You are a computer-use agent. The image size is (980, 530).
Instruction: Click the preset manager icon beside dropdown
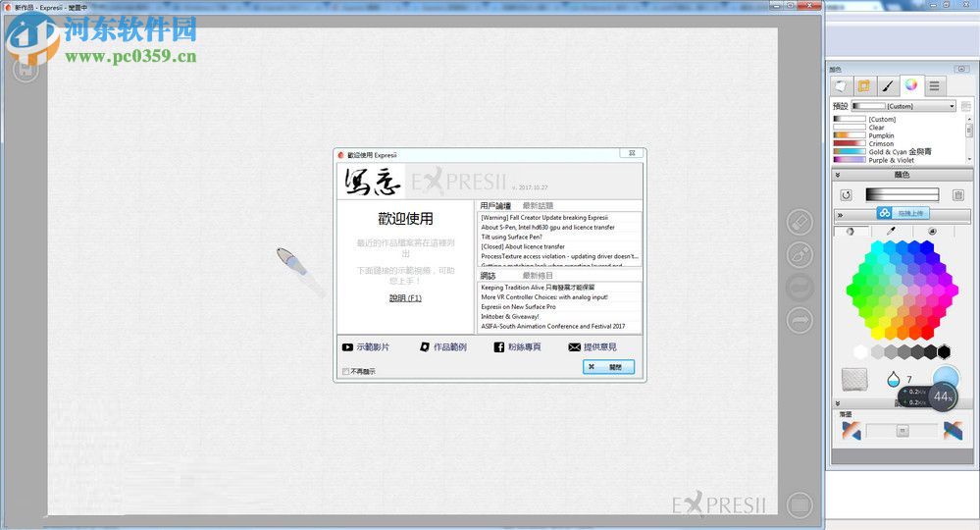pos(965,106)
